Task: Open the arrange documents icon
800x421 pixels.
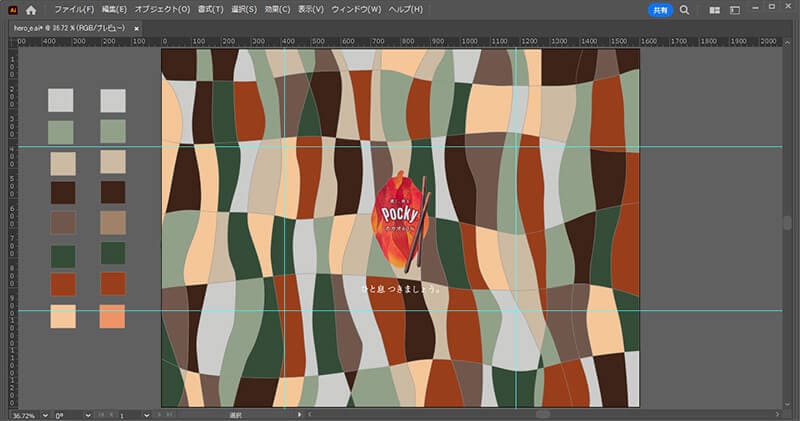Action: 714,9
